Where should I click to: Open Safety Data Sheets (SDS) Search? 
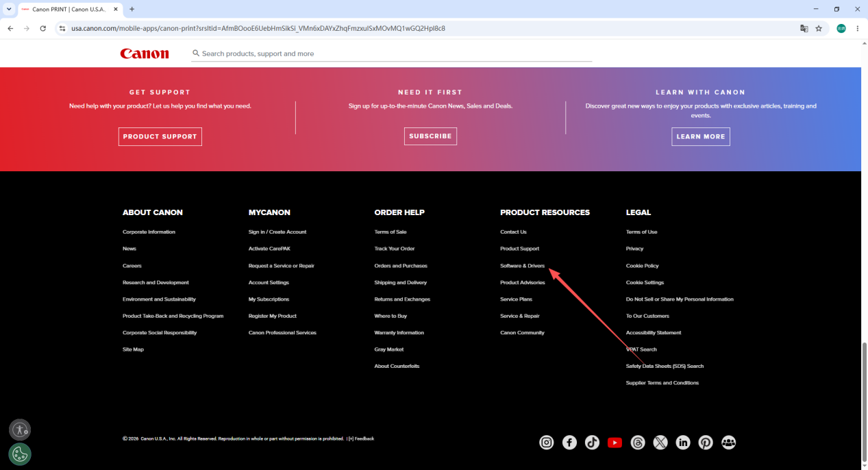click(665, 367)
